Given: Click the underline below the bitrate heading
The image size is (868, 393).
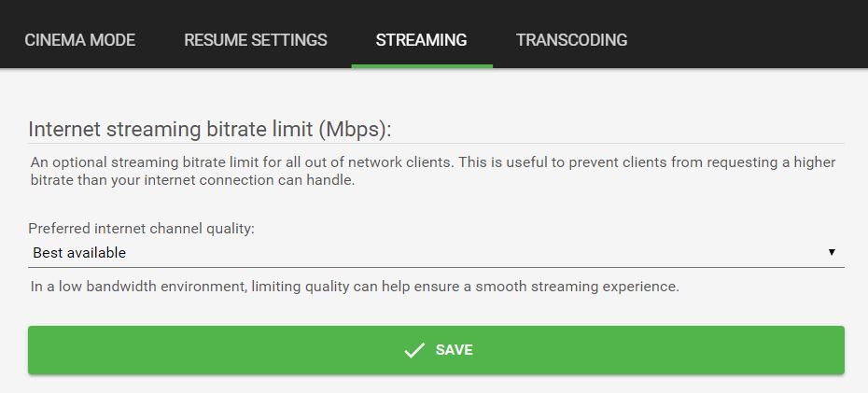Looking at the screenshot, I should click(x=436, y=143).
